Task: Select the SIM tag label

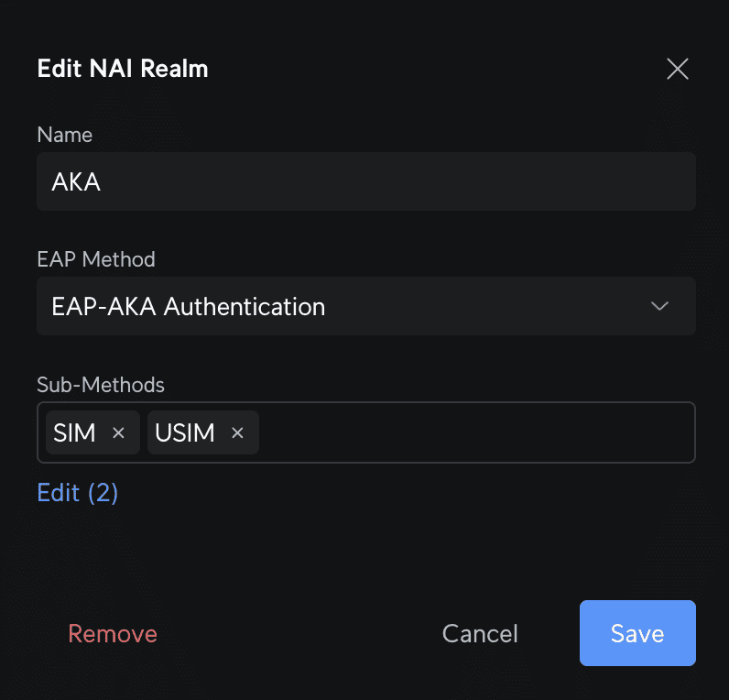Action: pyautogui.click(x=74, y=433)
